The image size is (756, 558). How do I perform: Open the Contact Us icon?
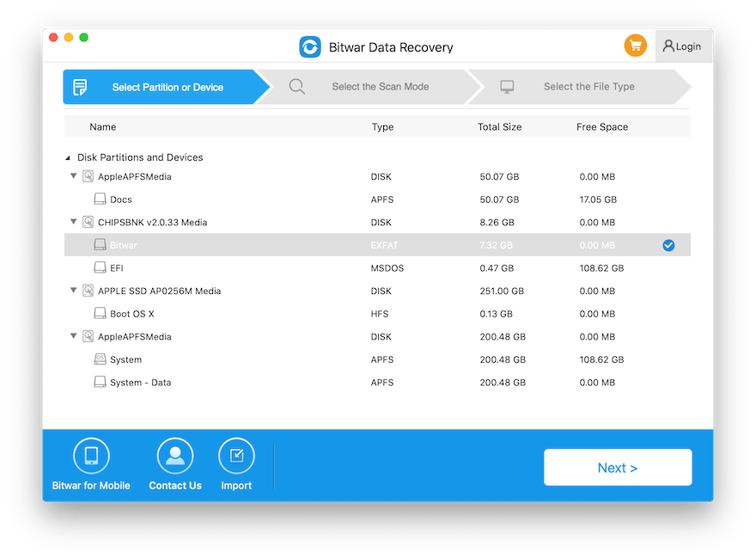(175, 456)
